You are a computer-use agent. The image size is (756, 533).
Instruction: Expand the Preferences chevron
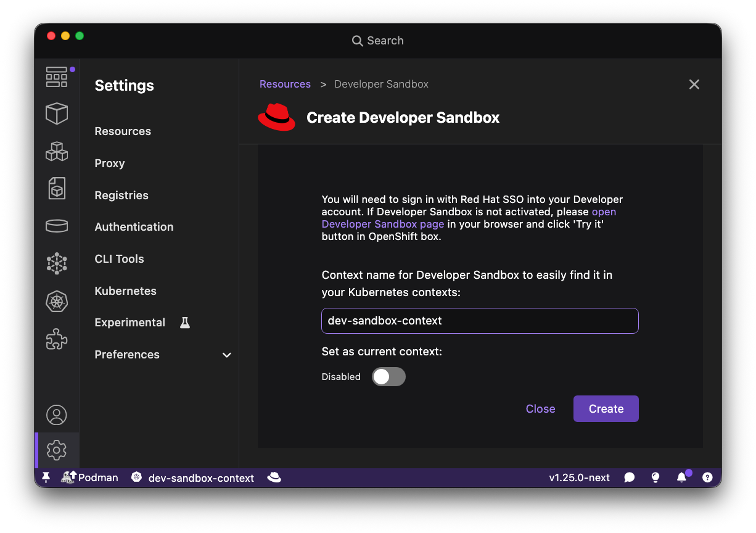[227, 355]
